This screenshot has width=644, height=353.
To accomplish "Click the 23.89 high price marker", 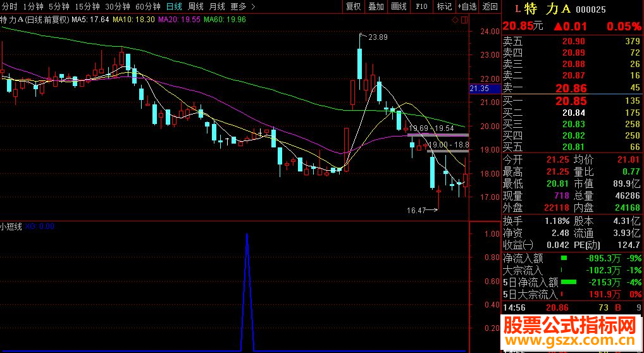I will tap(378, 37).
